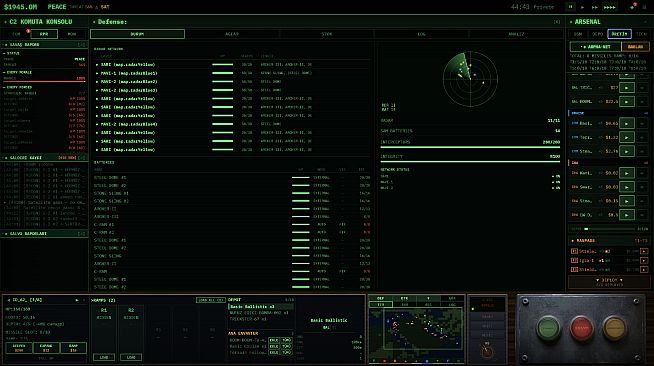Click the LOAD ALL button in Ramps
This screenshot has width=654, height=366.
[x=211, y=300]
